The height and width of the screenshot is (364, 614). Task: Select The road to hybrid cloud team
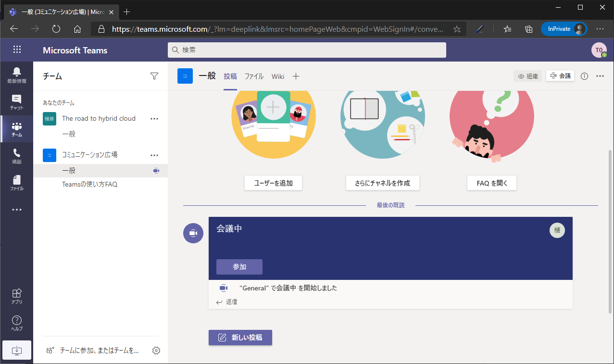pos(99,118)
